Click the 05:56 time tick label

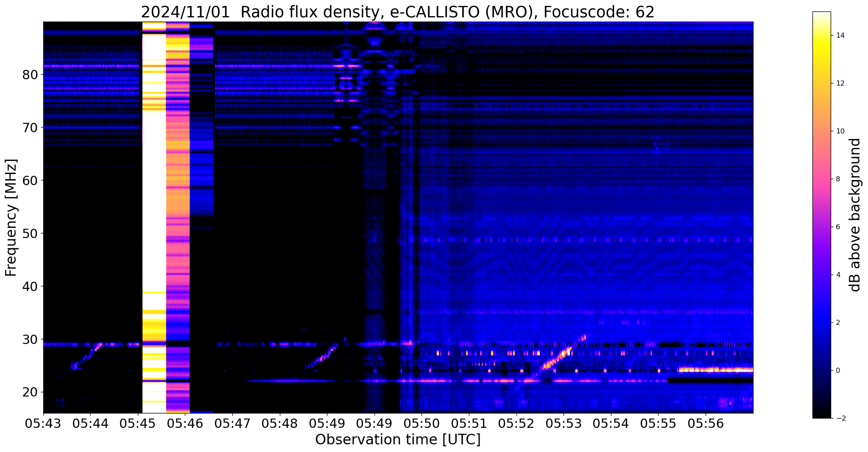click(x=706, y=424)
